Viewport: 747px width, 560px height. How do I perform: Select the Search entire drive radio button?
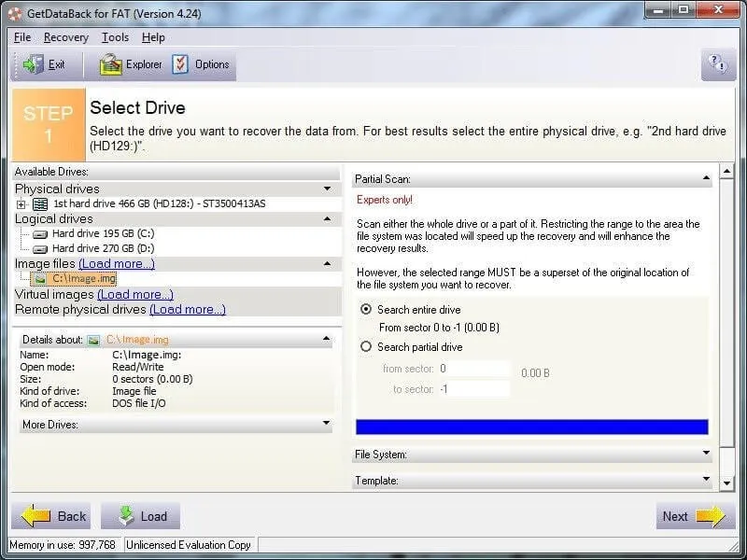tap(366, 309)
